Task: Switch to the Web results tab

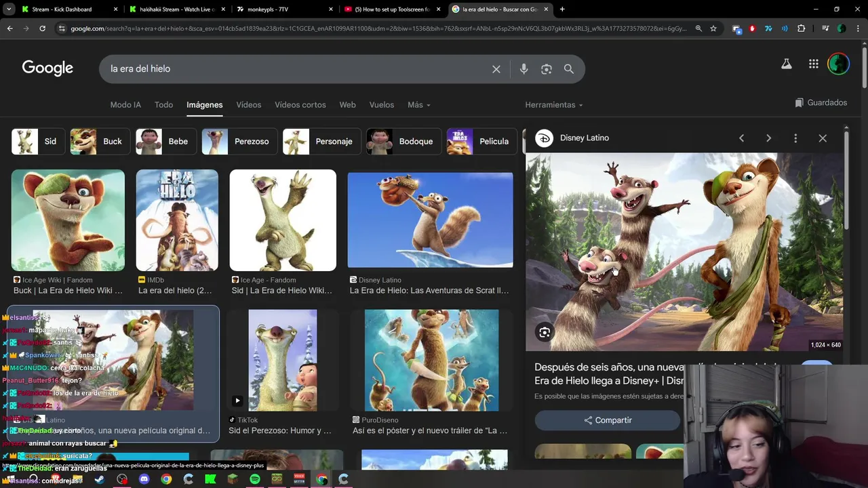Action: pyautogui.click(x=348, y=105)
